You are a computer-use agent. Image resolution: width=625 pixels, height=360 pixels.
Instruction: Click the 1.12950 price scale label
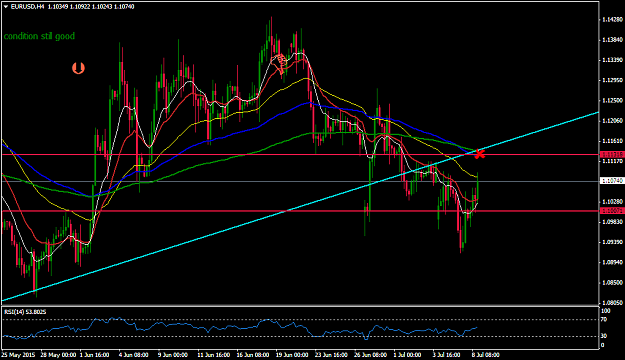coord(613,80)
